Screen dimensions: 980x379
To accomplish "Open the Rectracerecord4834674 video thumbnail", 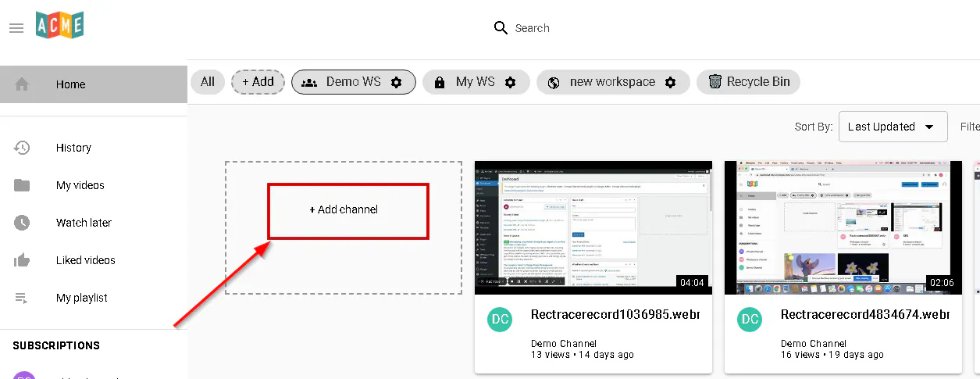I will 843,227.
